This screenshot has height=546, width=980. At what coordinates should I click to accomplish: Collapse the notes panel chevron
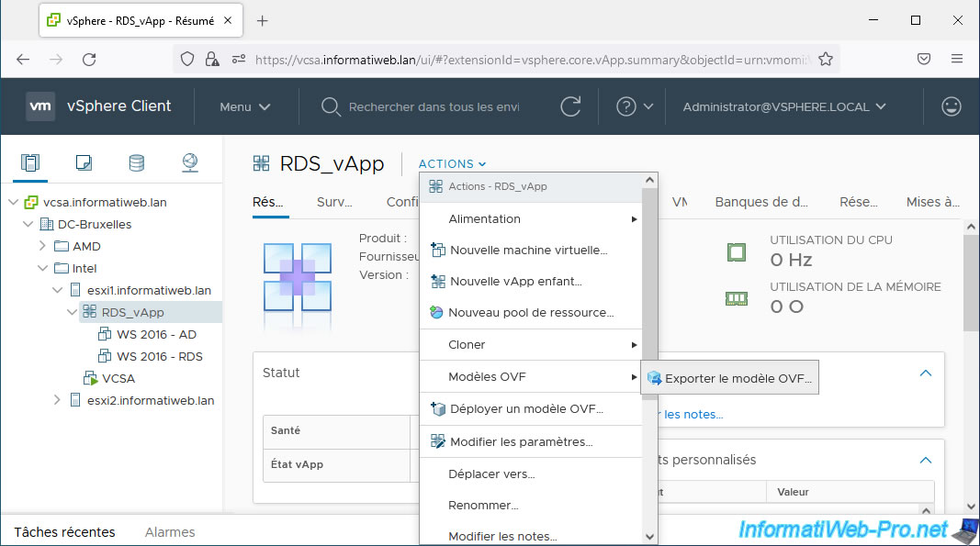[926, 373]
